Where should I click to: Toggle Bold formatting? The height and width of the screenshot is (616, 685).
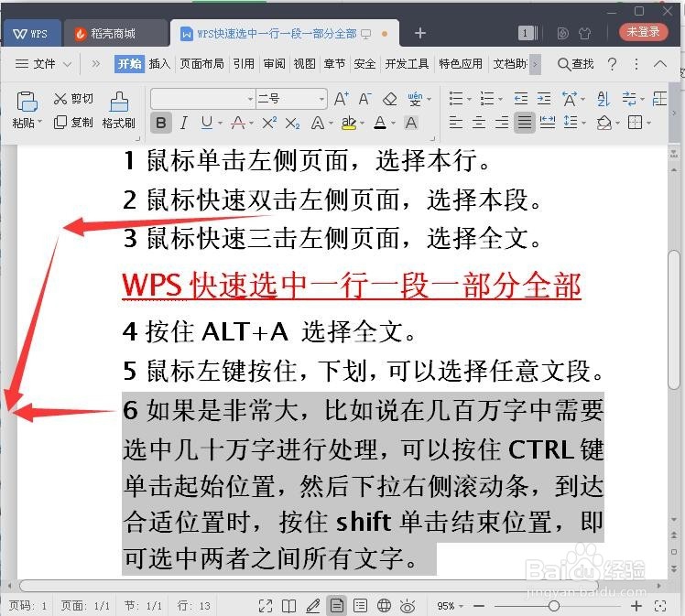click(160, 124)
